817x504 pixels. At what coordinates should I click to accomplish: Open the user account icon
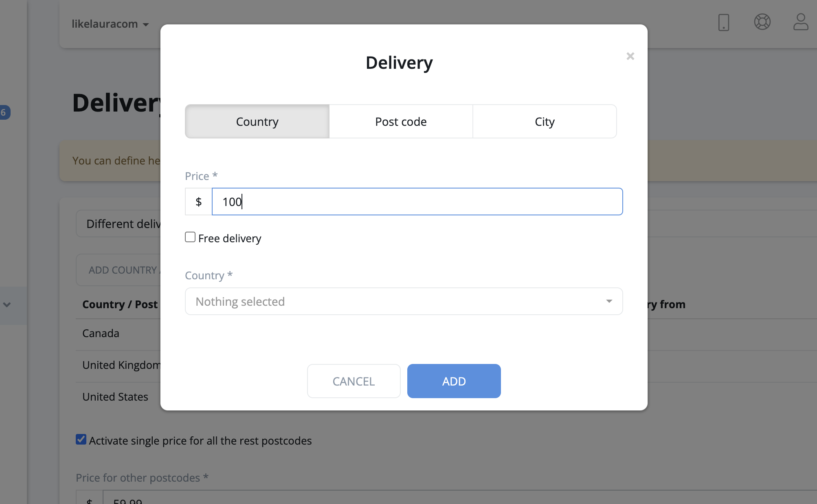(800, 22)
